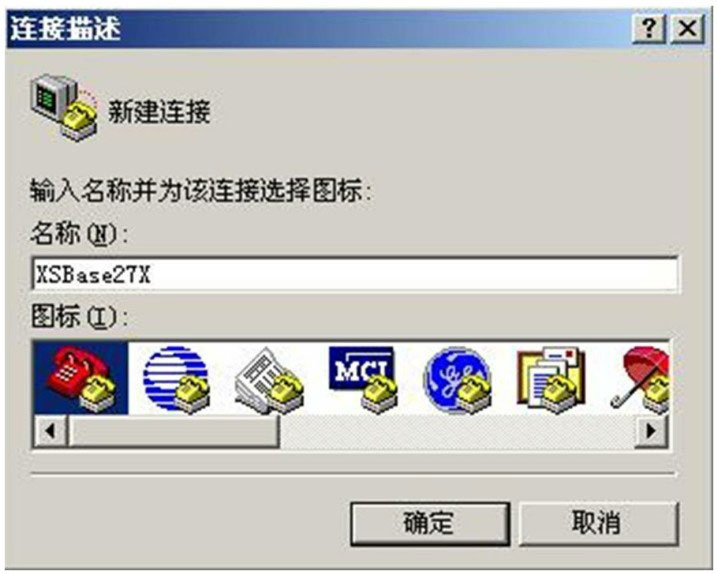Confirm with the 确定 button
Screen dimensions: 717x574
point(430,524)
